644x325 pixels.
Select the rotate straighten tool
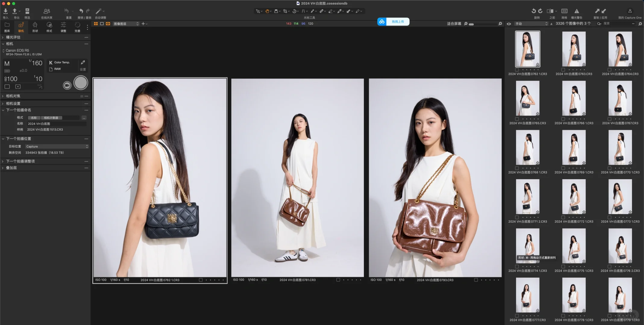(294, 11)
